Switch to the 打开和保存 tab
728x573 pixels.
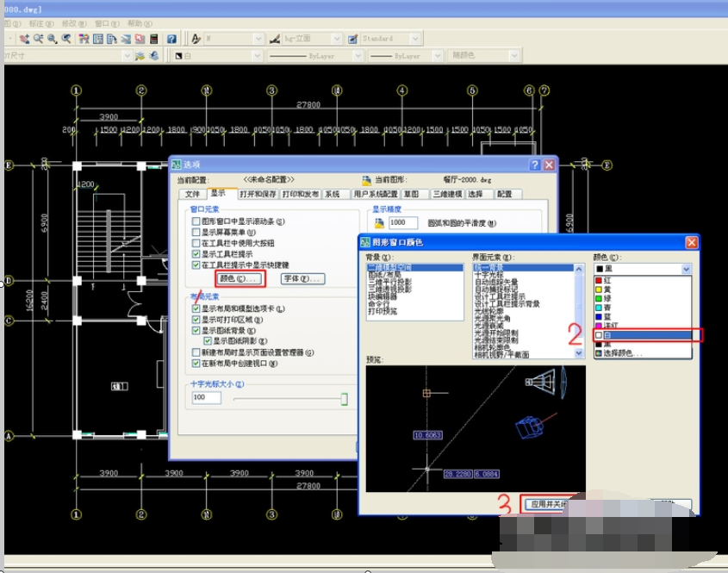click(x=258, y=194)
